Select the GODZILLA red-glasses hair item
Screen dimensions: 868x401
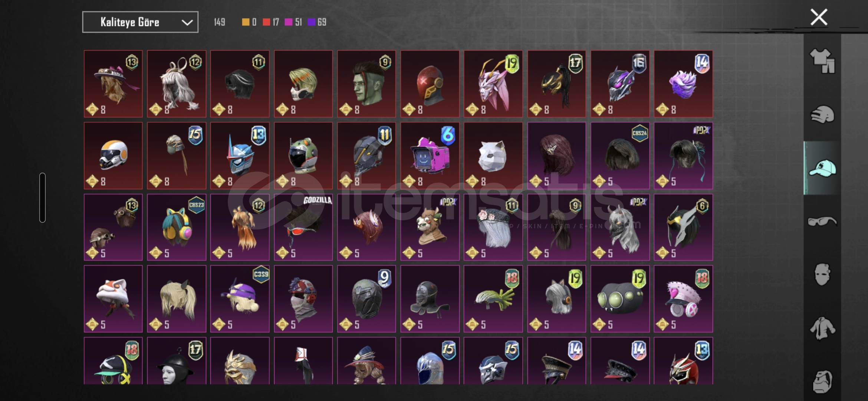point(303,227)
